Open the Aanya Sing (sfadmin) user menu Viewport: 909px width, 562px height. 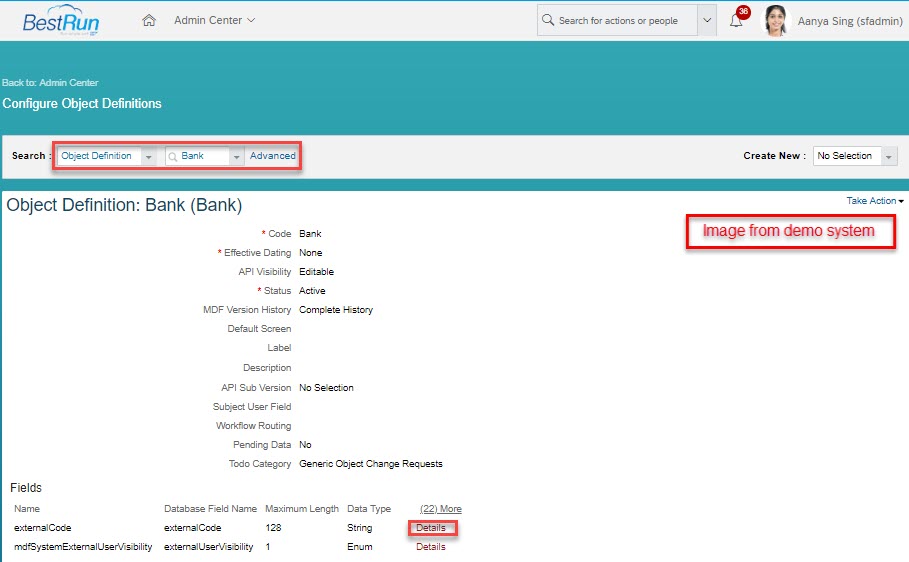click(849, 21)
